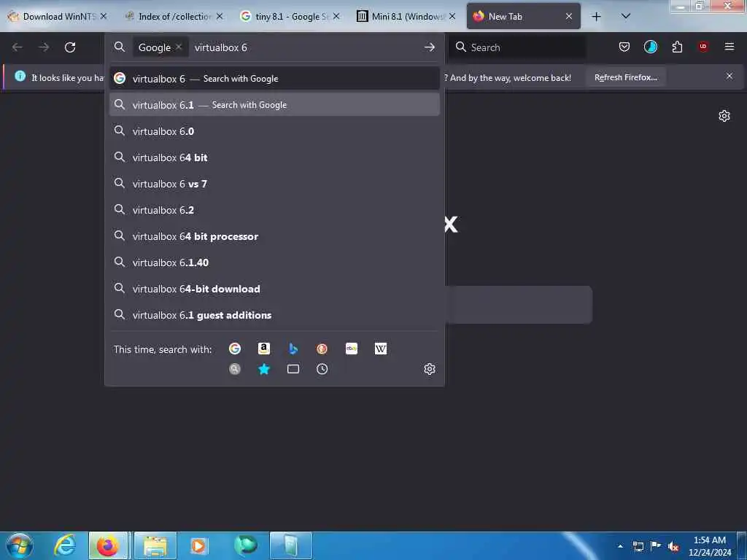Image resolution: width=747 pixels, height=560 pixels.
Task: Open Windows Start menu
Action: 20,545
